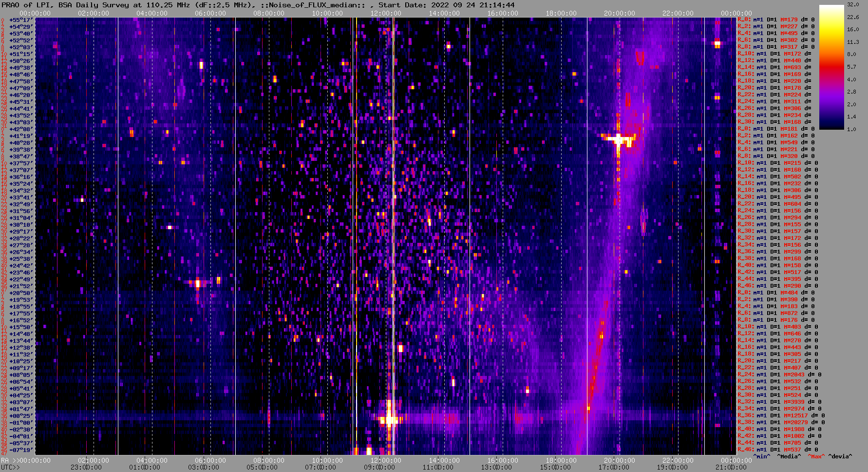The image size is (868, 472).
Task: Click the +46°20' declination label
Action: click(20, 95)
